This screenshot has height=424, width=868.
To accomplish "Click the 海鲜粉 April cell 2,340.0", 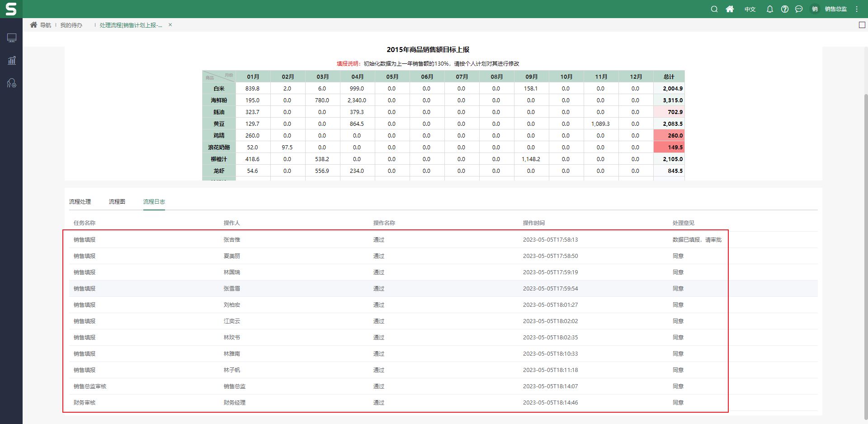I will tap(357, 100).
